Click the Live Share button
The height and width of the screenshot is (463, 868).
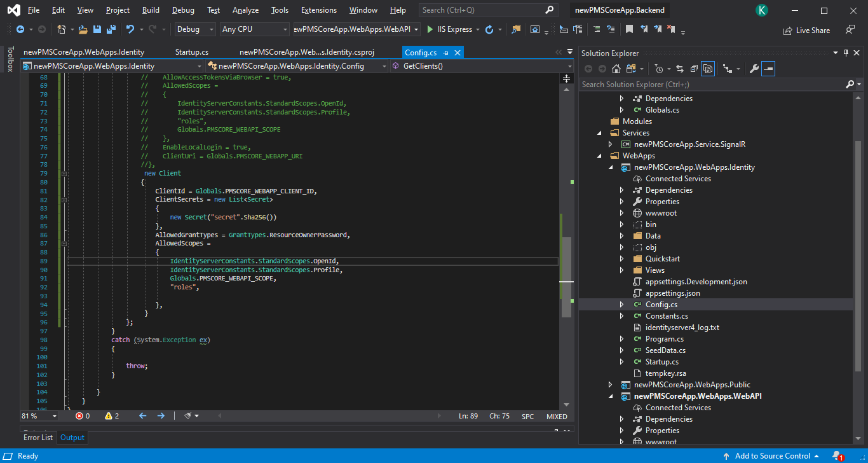coord(806,30)
